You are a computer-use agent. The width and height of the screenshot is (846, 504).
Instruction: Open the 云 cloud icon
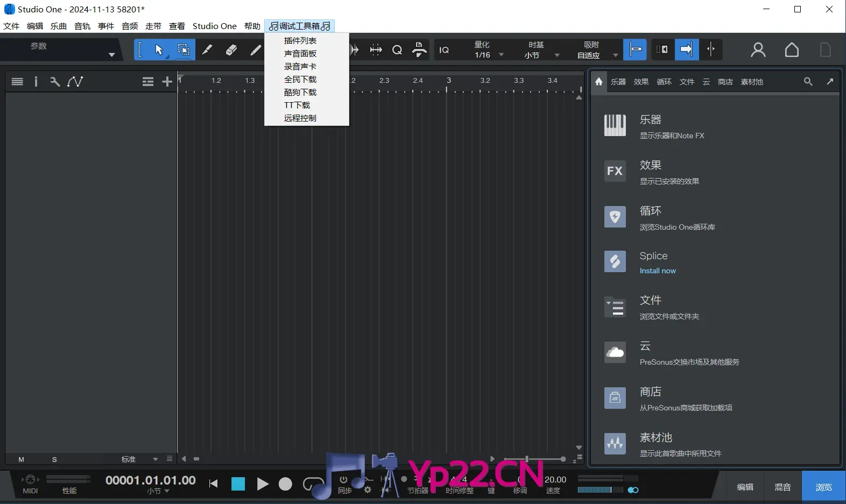(x=615, y=353)
